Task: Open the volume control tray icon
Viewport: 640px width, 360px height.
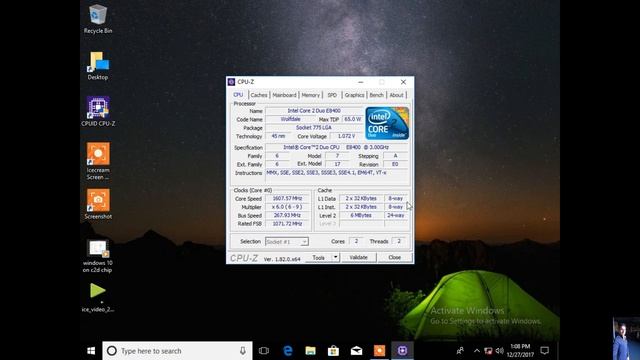Action: [500, 351]
